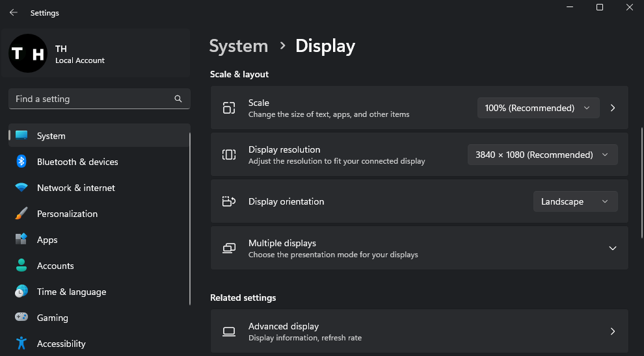Screen dimensions: 644x356
Task: Click the search magnifier icon
Action: (178, 99)
